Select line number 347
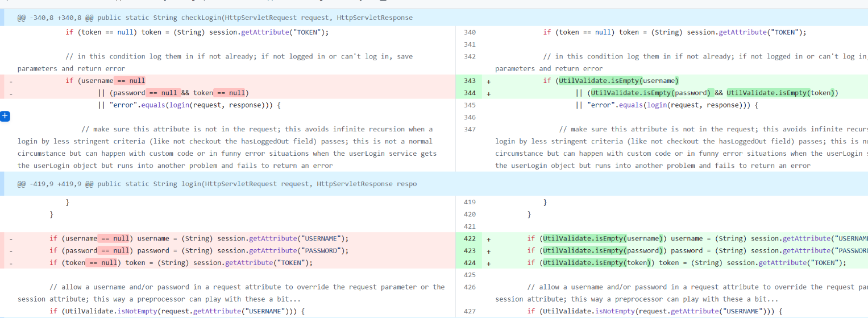 click(x=470, y=129)
